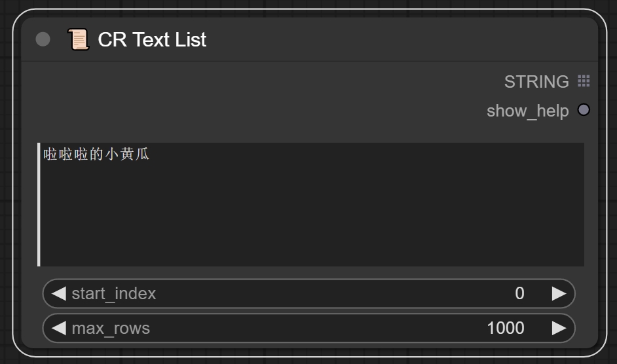The height and width of the screenshot is (364, 617).
Task: Increase start_index with the right arrow
Action: [x=559, y=293]
